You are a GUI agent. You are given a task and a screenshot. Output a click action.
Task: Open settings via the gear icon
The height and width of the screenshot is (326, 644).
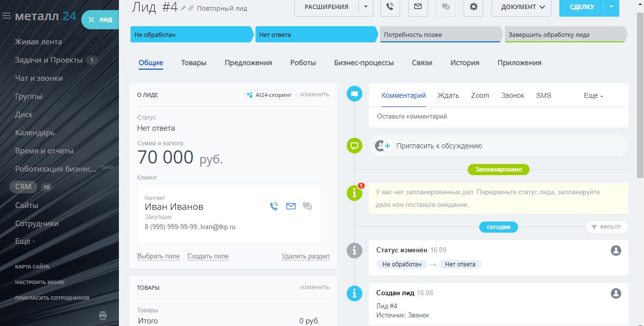click(473, 7)
